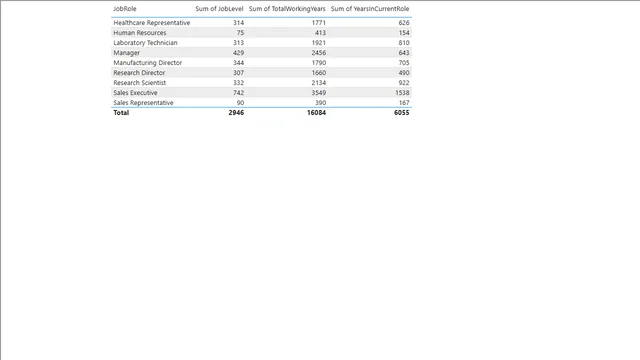
Task: Click the JobRole column header
Action: point(125,9)
